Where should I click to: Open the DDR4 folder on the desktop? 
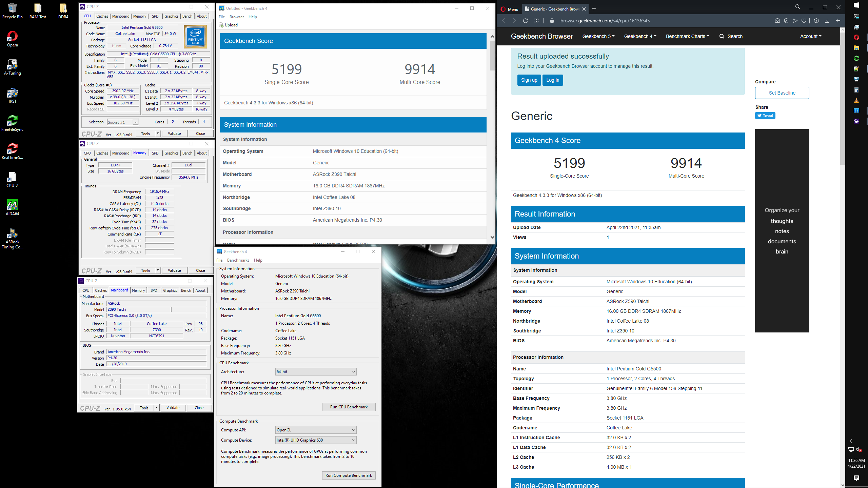click(63, 11)
